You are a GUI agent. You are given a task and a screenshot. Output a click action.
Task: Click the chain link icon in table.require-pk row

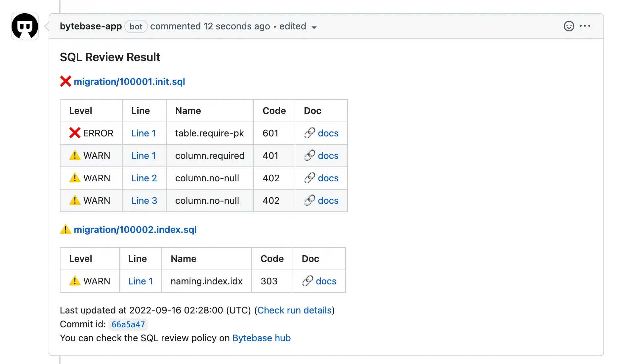[x=309, y=133]
